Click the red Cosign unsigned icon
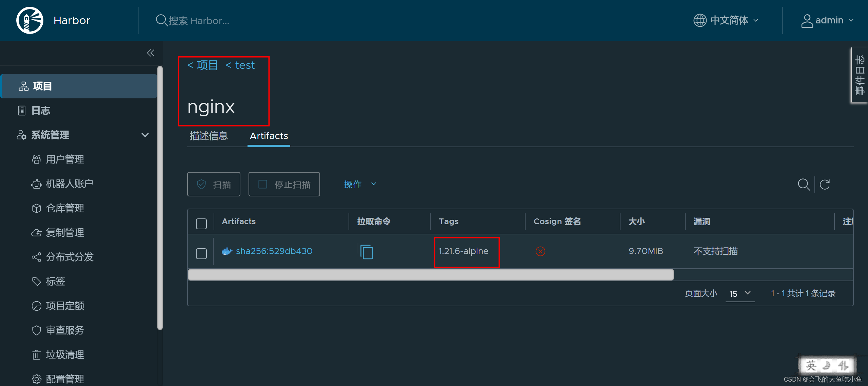Viewport: 868px width, 386px height. click(x=540, y=251)
